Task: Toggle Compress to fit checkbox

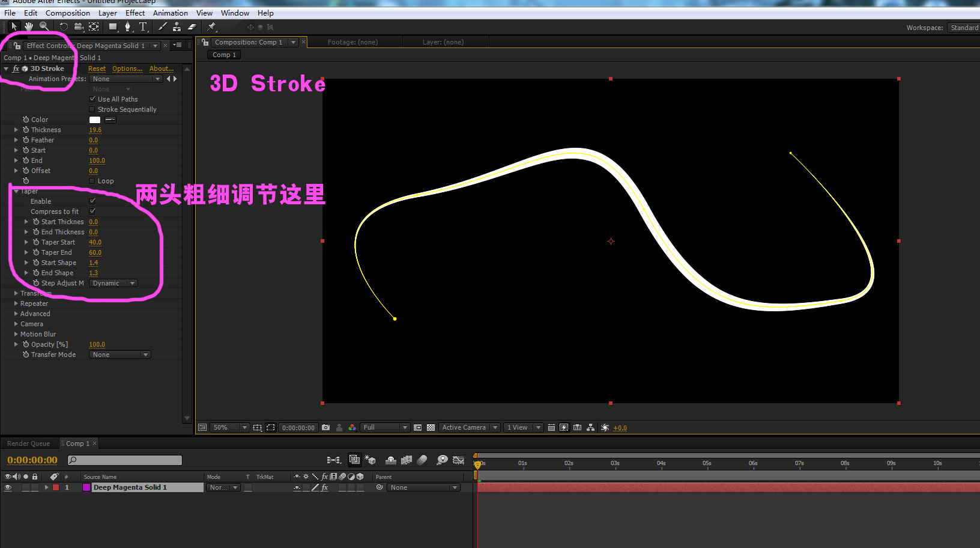Action: tap(92, 212)
